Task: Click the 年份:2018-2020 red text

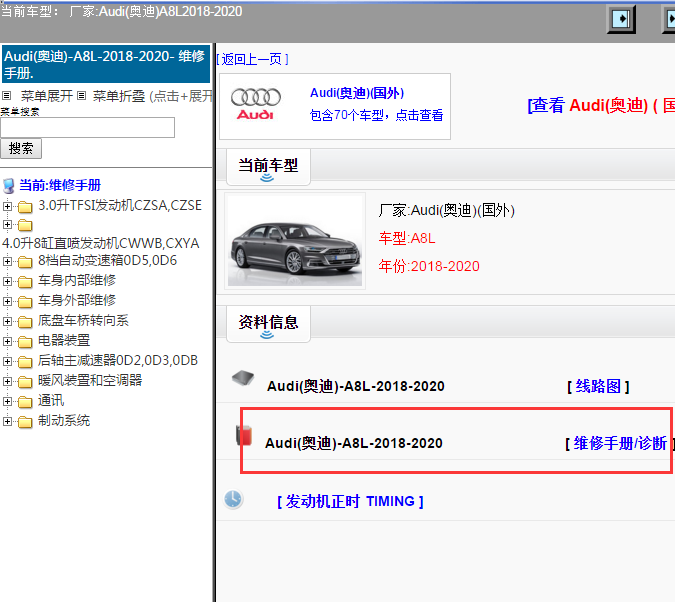Action: tap(429, 266)
